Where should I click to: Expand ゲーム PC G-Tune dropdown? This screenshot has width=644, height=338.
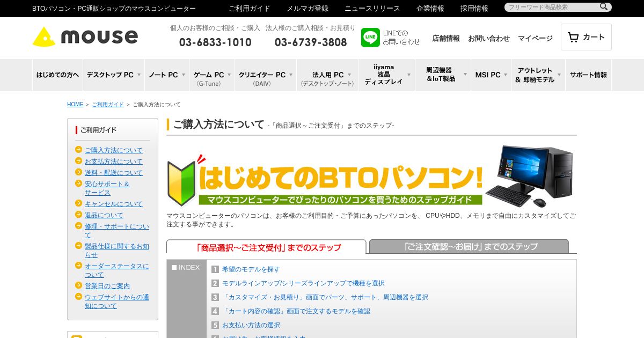click(x=212, y=75)
